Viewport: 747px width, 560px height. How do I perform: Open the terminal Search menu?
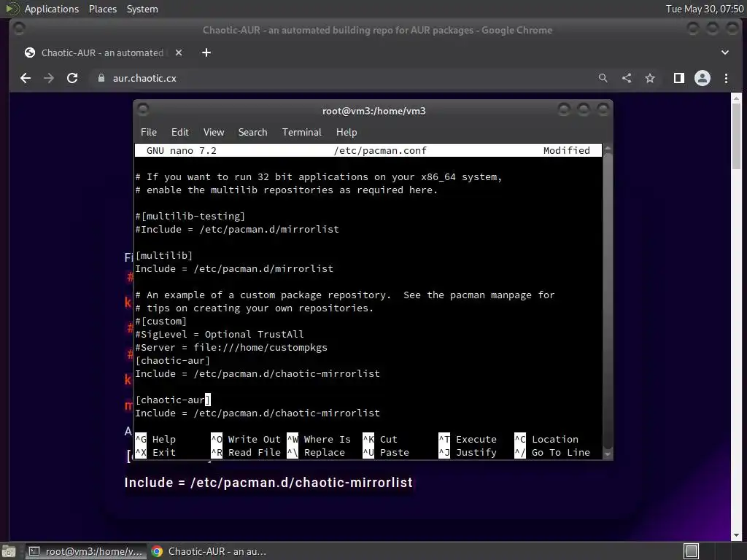coord(252,133)
